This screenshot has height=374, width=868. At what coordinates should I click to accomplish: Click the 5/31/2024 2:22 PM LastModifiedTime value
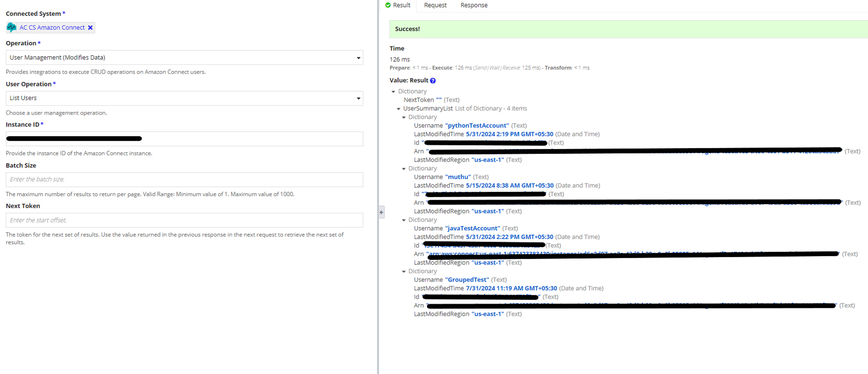pyautogui.click(x=509, y=237)
